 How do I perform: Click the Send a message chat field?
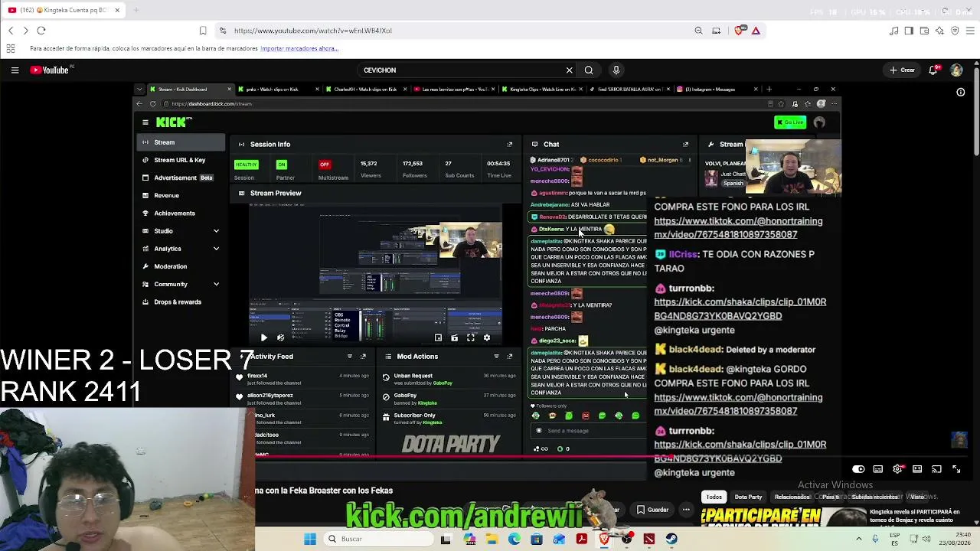(590, 431)
